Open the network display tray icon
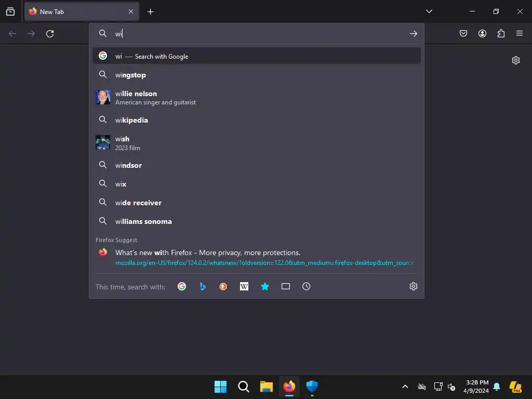Image resolution: width=532 pixels, height=399 pixels. (438, 387)
